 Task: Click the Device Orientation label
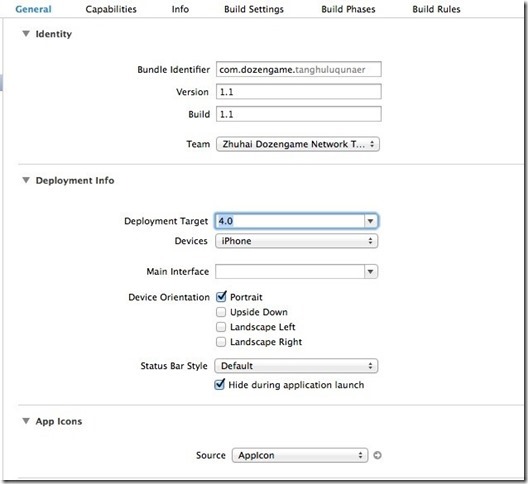tap(169, 297)
